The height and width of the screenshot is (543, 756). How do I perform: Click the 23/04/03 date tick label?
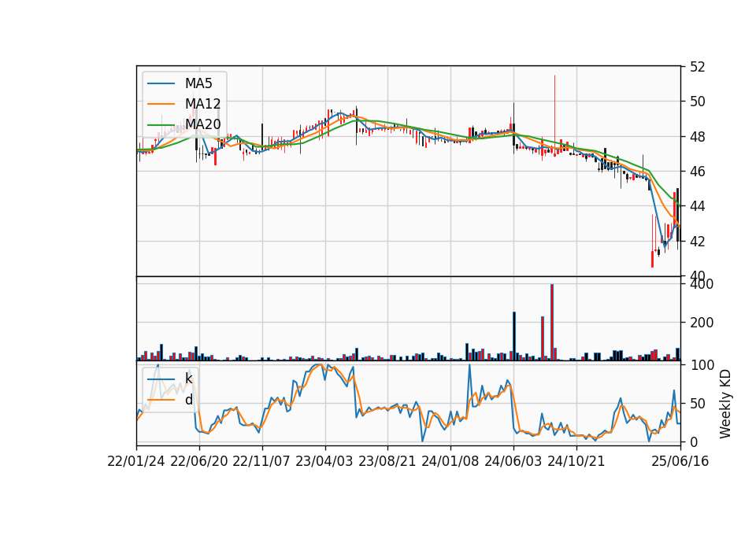pyautogui.click(x=324, y=461)
